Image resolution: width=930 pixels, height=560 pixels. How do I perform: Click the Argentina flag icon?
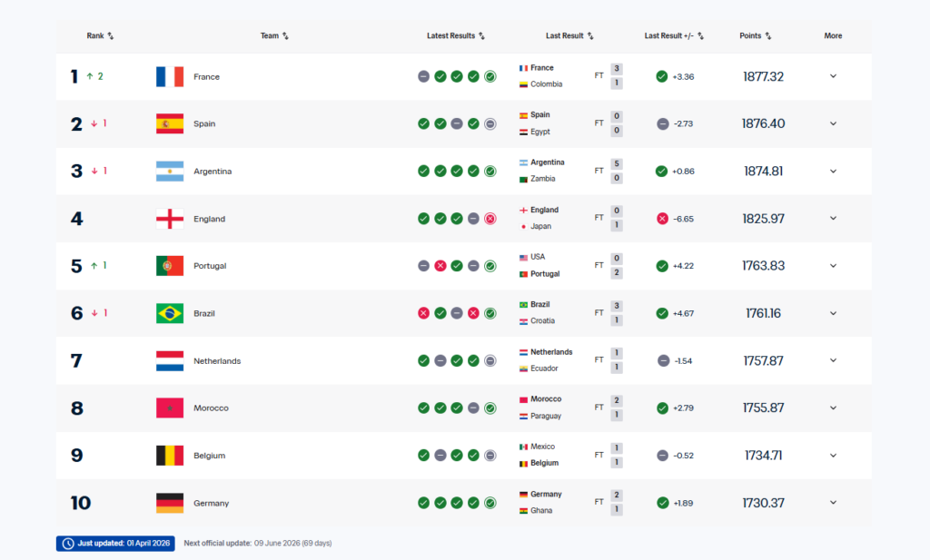(x=170, y=172)
